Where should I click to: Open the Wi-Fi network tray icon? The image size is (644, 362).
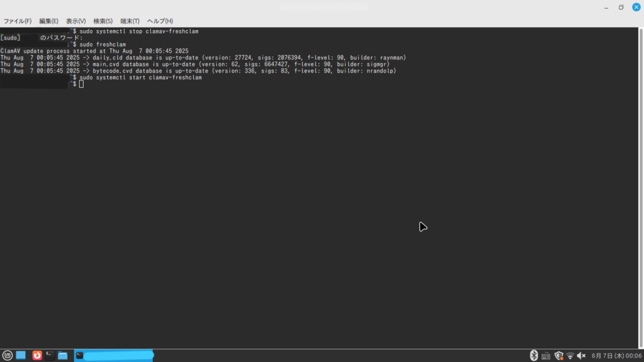point(570,356)
